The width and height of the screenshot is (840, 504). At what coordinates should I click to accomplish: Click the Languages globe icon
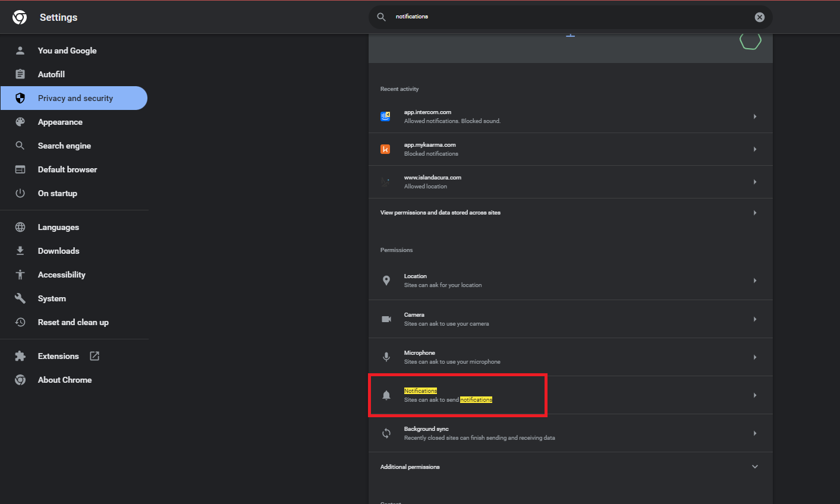click(x=20, y=227)
